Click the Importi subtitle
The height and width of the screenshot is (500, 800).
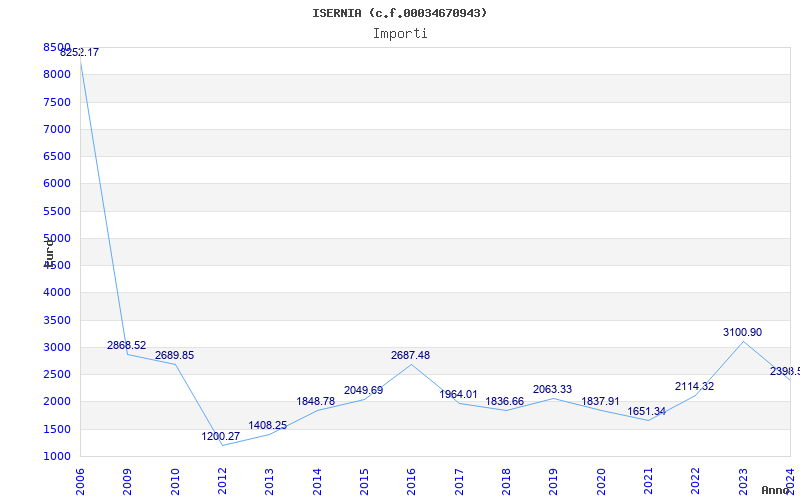(x=400, y=33)
